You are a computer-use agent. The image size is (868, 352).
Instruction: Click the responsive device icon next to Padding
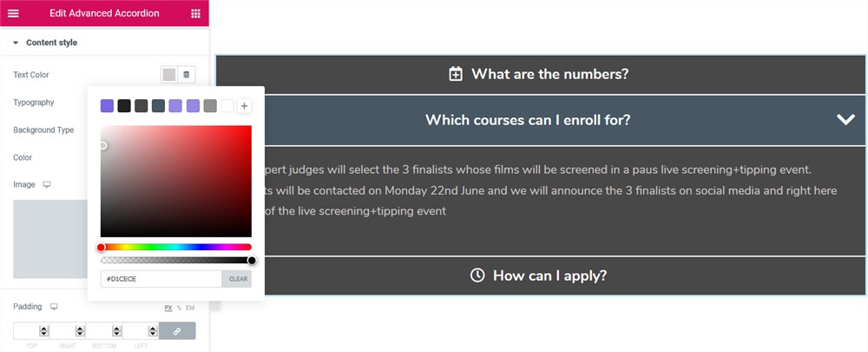[x=54, y=307]
